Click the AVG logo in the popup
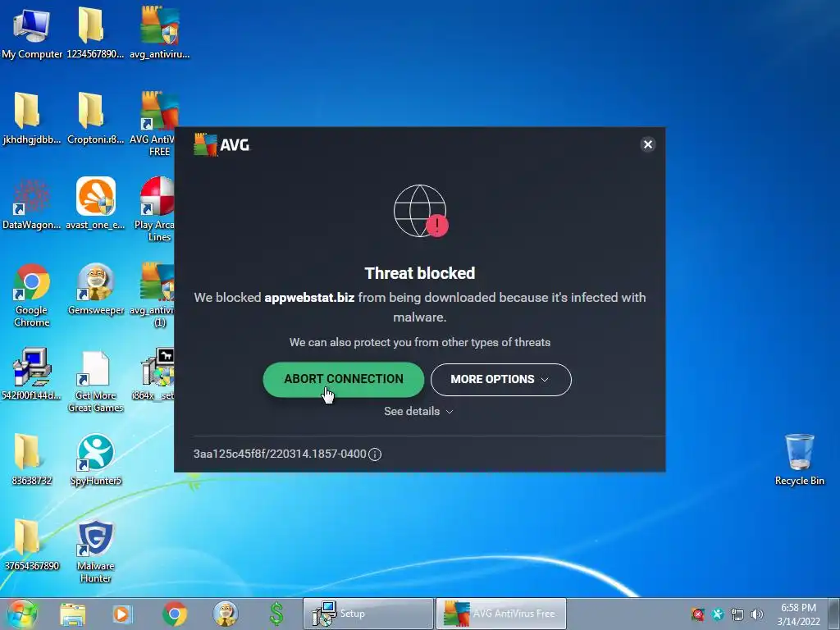 click(221, 144)
